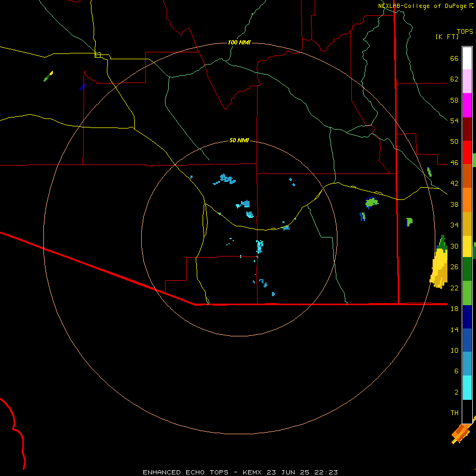Click the legend value 26
Viewport: 476px width, 476px height.
(x=454, y=267)
